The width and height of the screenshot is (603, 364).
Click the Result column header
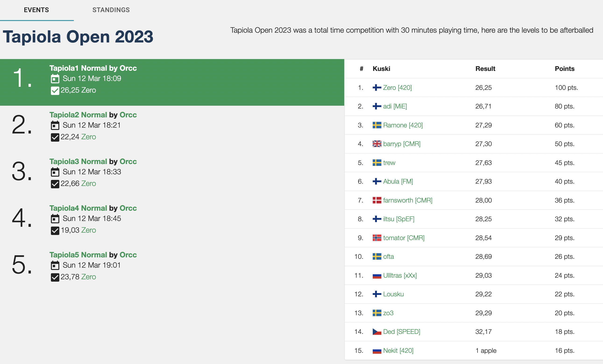tap(485, 69)
